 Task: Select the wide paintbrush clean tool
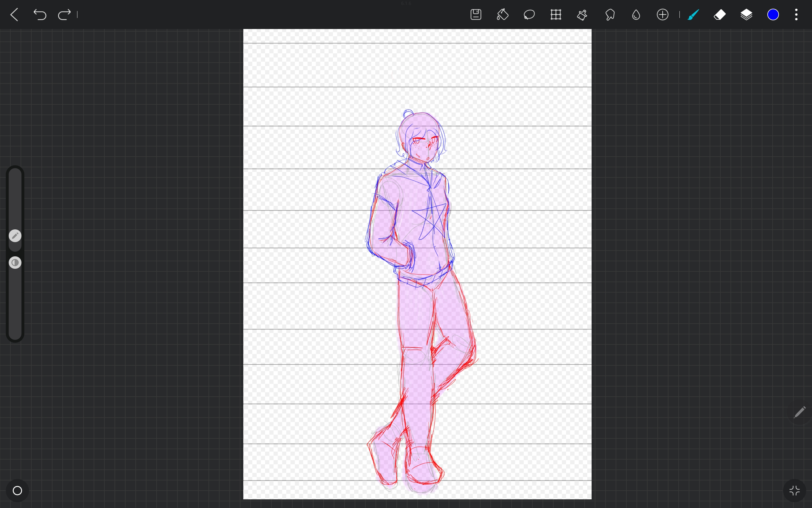tap(582, 15)
